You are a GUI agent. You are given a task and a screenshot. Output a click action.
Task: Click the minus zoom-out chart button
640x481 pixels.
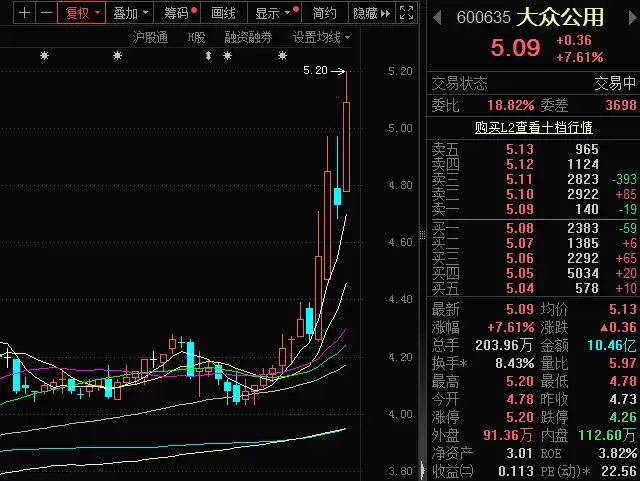pos(45,13)
